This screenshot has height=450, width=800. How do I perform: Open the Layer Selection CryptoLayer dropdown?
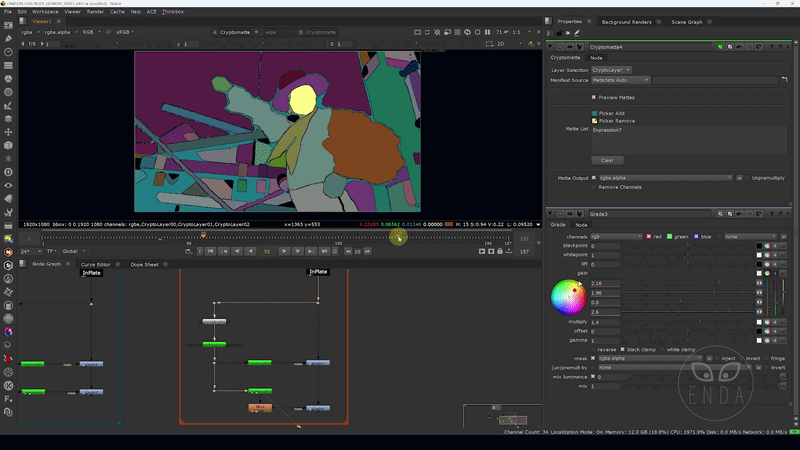coord(611,70)
